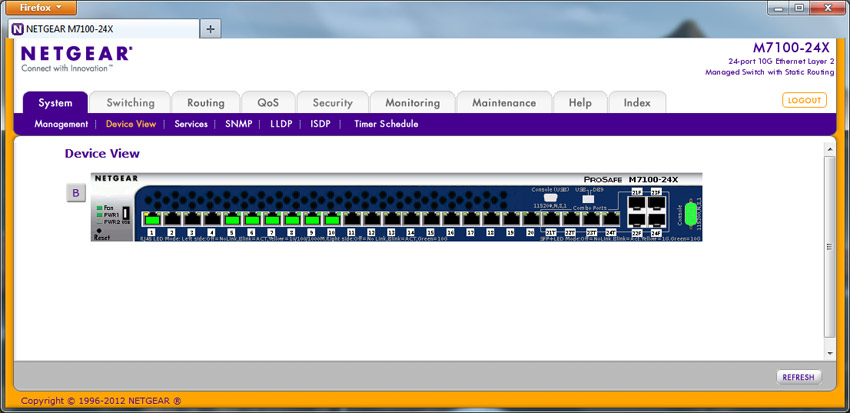Open the Index tab
Image resolution: width=850 pixels, height=413 pixels.
(637, 102)
